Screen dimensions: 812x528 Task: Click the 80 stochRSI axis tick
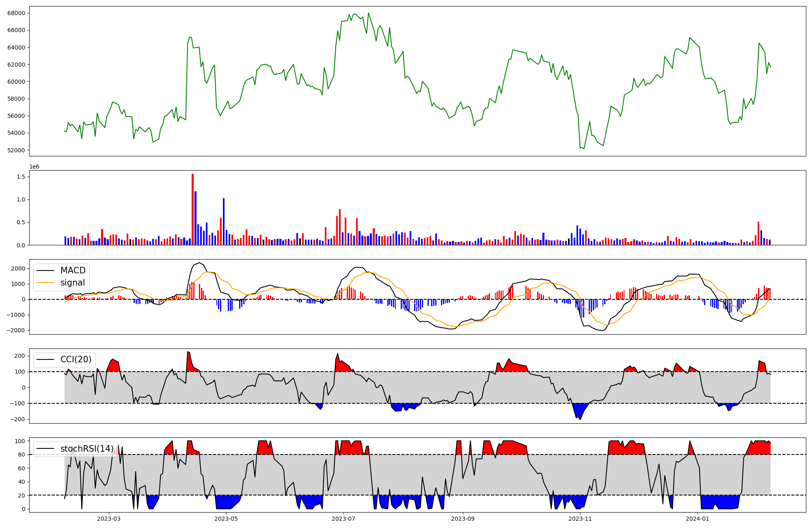click(x=21, y=454)
